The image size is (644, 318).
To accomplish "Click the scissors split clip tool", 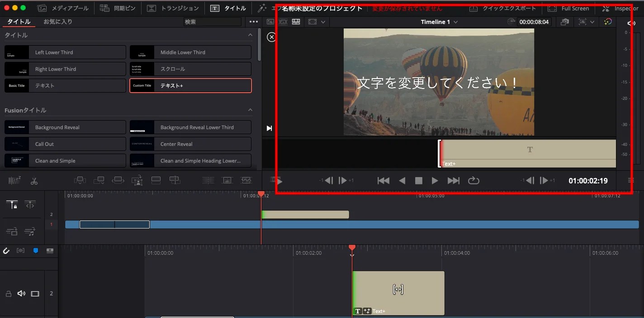I will pos(34,181).
